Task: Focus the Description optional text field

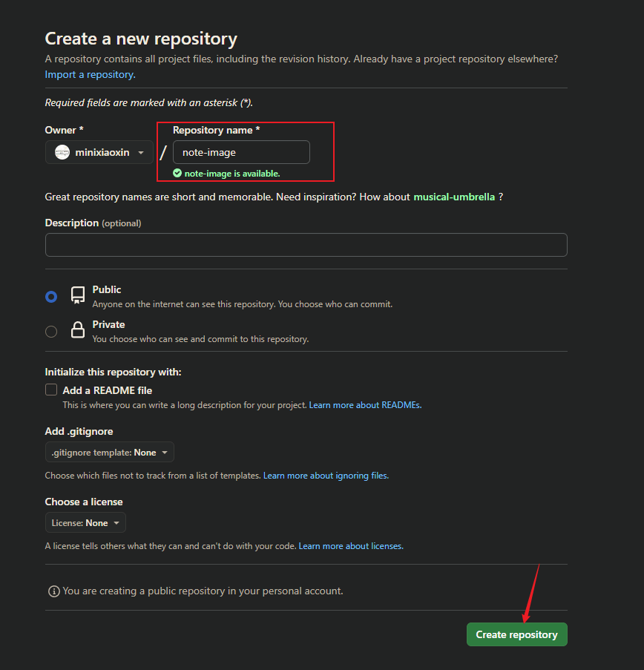Action: tap(306, 245)
